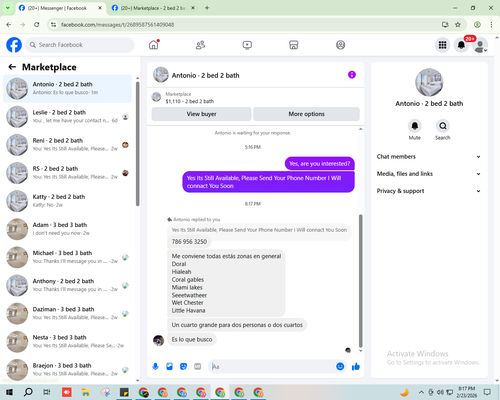Open the Leslie - 2 bed 2 bath conversation
The height and width of the screenshot is (400, 500).
click(x=67, y=117)
